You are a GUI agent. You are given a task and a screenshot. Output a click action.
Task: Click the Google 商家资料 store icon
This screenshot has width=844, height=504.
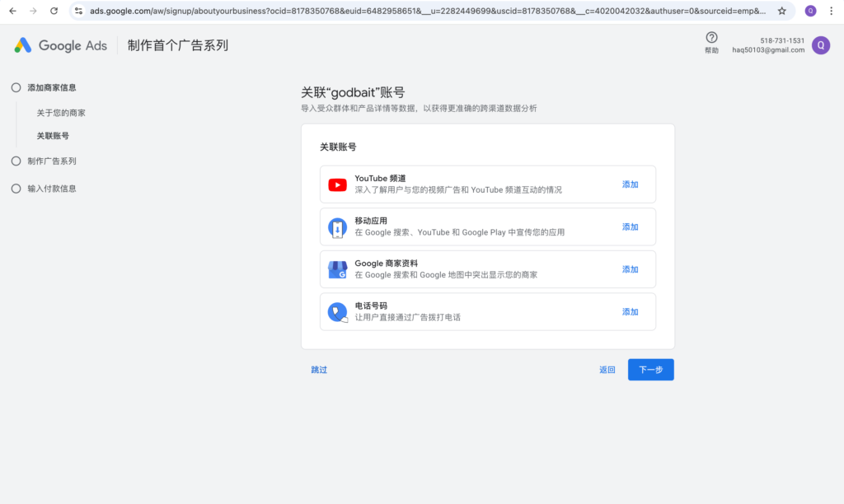click(337, 269)
